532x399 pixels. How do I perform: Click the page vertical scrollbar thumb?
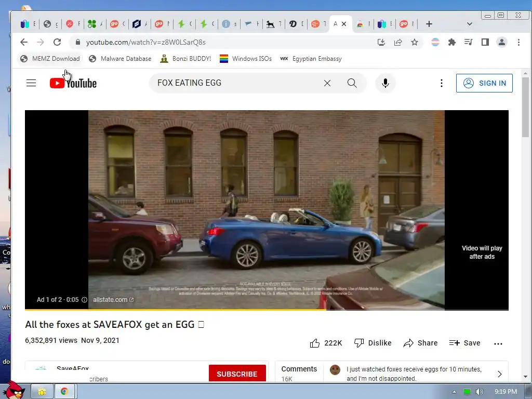pyautogui.click(x=525, y=107)
